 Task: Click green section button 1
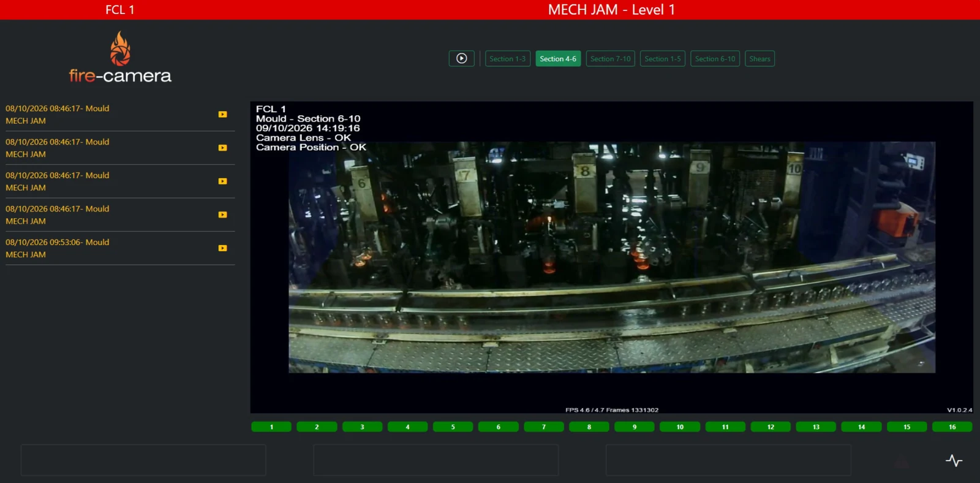tap(271, 427)
